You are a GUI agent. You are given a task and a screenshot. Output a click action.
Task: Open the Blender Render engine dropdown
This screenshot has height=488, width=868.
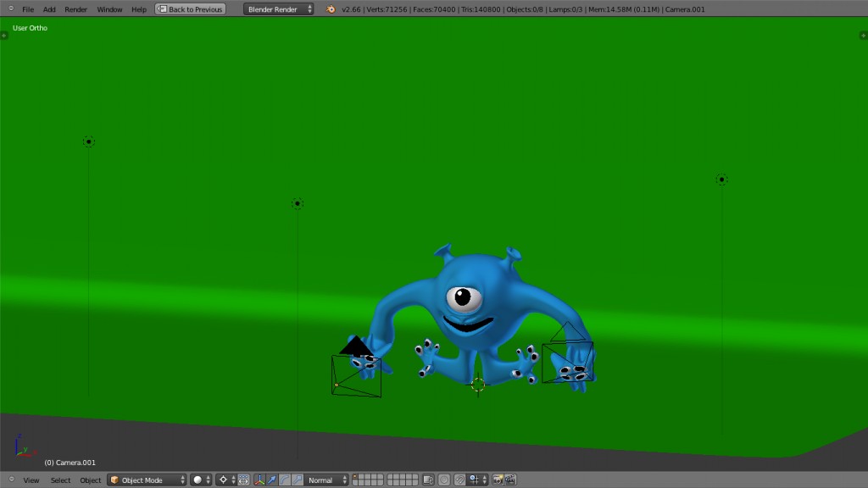[x=279, y=9]
